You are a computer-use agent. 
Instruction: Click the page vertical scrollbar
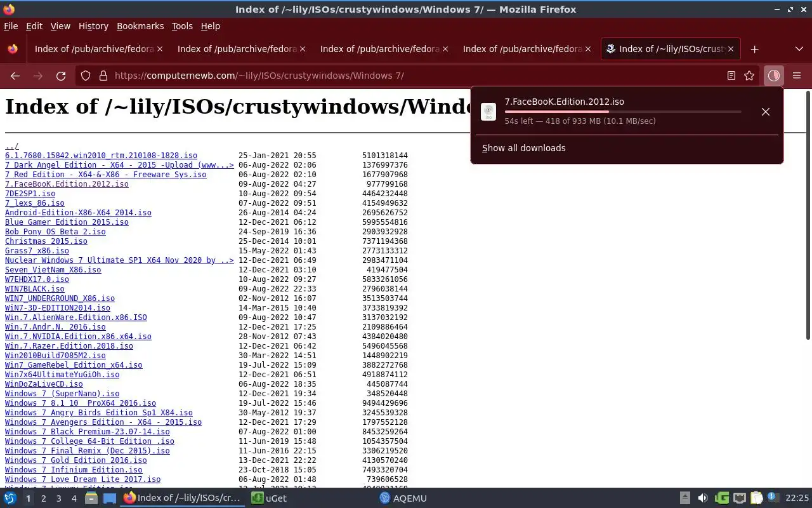tap(808, 216)
